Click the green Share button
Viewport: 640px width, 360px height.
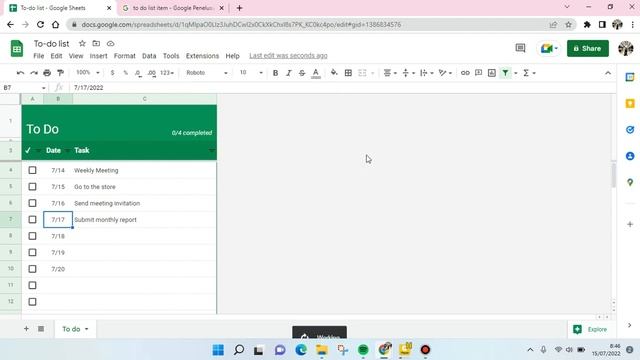point(588,48)
